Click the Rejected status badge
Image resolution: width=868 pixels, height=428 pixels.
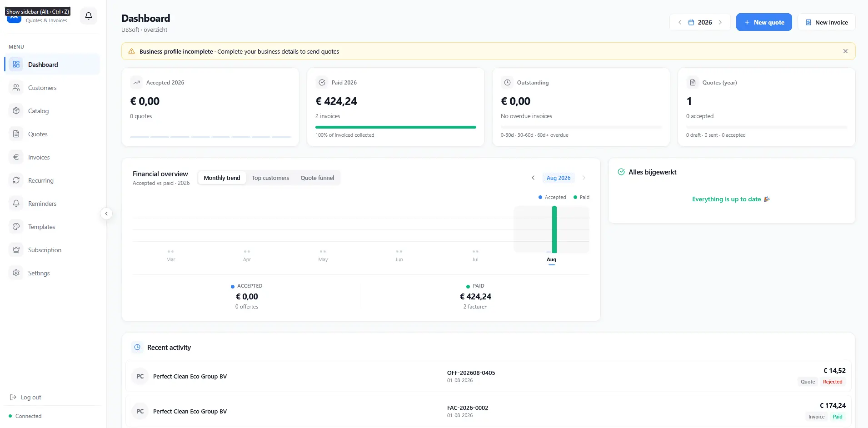tap(833, 382)
